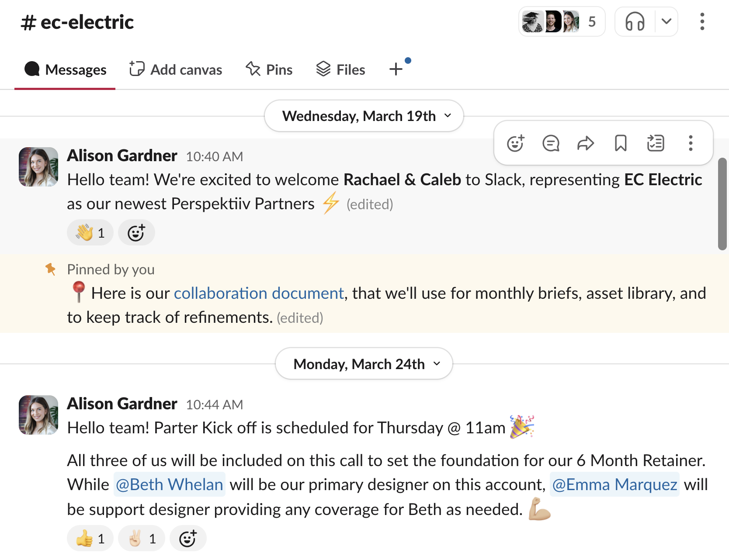Reply in thread using hover toolbar icon
This screenshot has height=560, width=729.
tap(551, 143)
